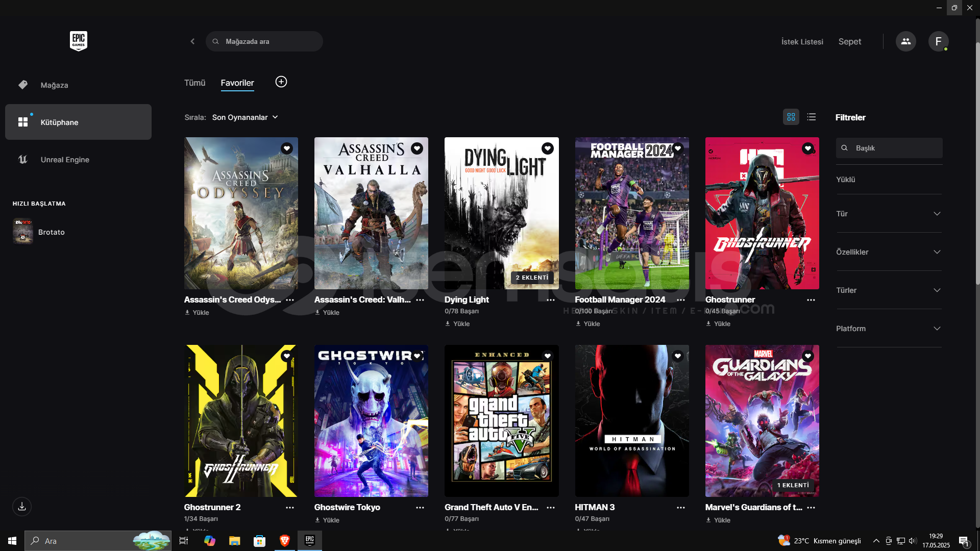Open the Windows Start menu
This screenshot has width=980, height=551.
[12, 541]
